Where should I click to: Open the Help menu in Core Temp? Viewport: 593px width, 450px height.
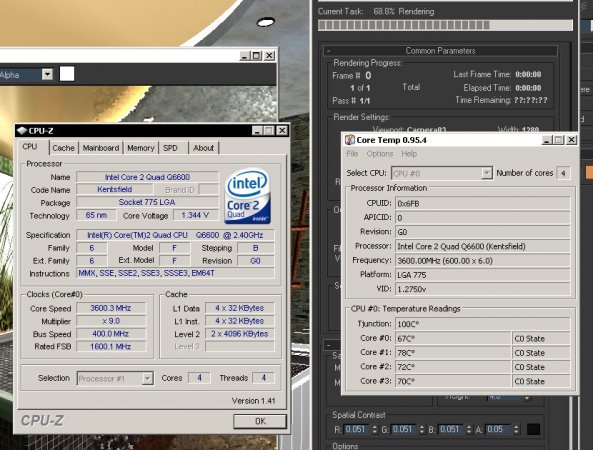click(x=409, y=154)
